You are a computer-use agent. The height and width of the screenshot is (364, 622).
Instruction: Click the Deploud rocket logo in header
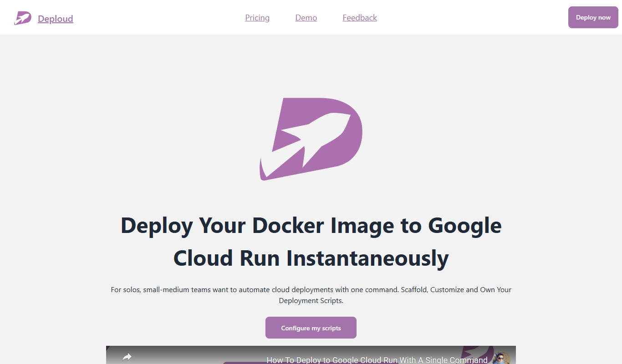coord(23,18)
